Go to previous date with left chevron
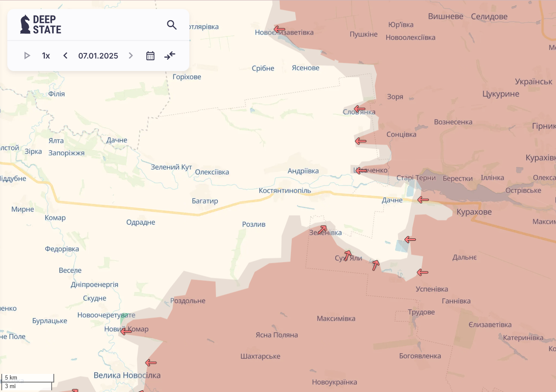This screenshot has height=392, width=556. point(65,56)
